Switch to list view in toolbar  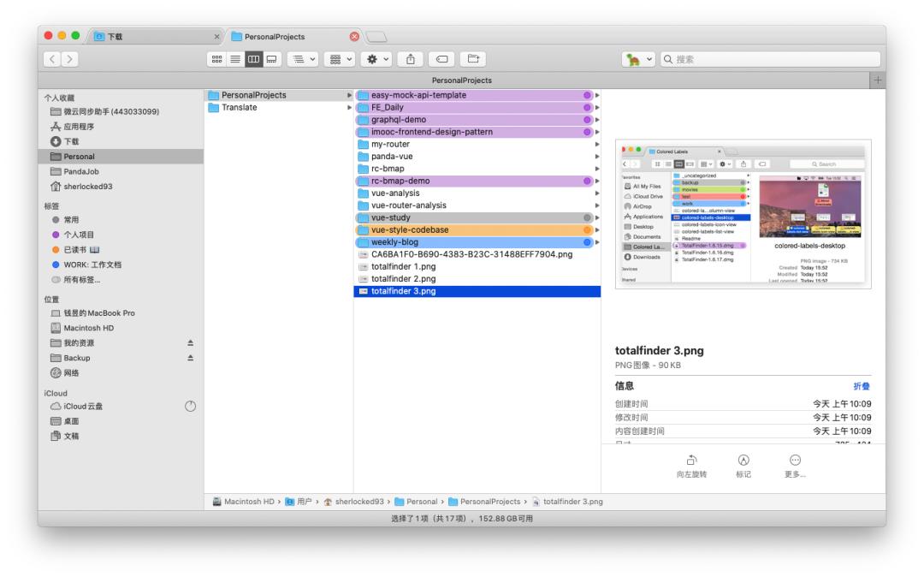[234, 60]
